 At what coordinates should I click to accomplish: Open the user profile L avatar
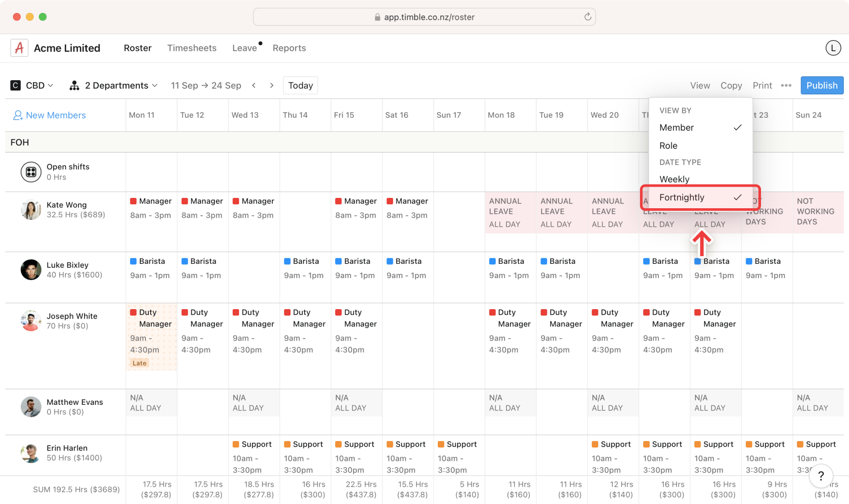click(833, 48)
